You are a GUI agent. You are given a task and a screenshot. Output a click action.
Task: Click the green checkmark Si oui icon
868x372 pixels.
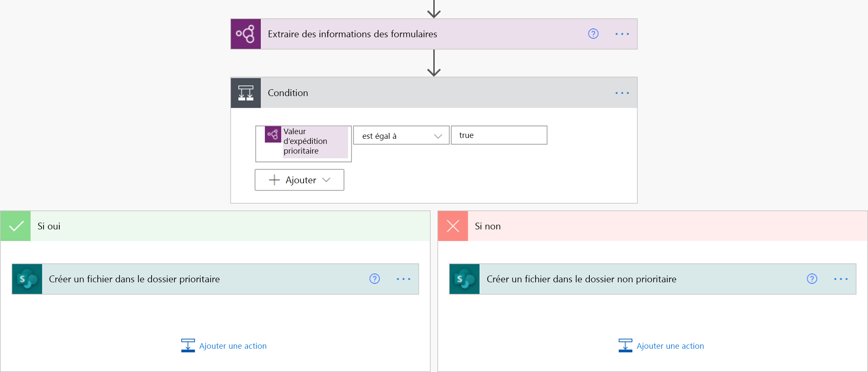16,226
